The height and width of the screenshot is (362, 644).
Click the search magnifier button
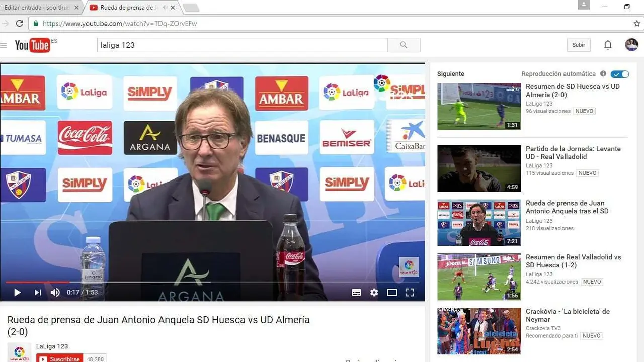coord(404,45)
